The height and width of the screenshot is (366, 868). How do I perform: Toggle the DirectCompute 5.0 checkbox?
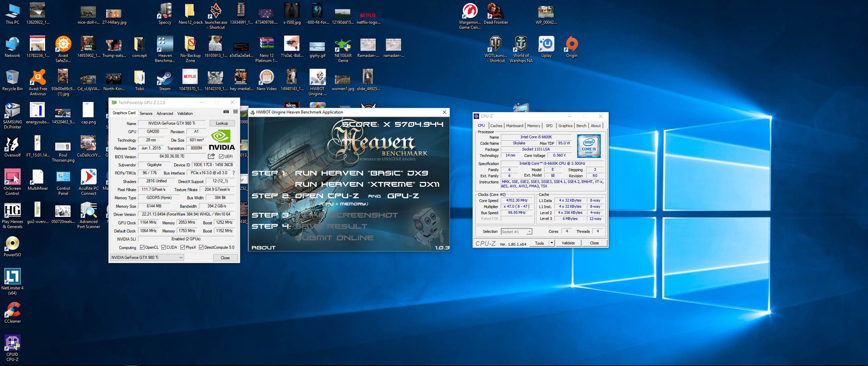[201, 247]
